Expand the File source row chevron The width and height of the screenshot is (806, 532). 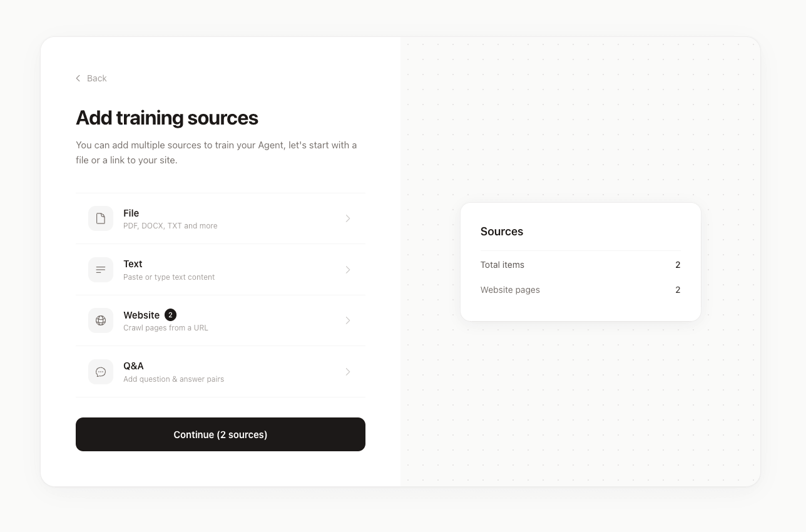(x=348, y=218)
